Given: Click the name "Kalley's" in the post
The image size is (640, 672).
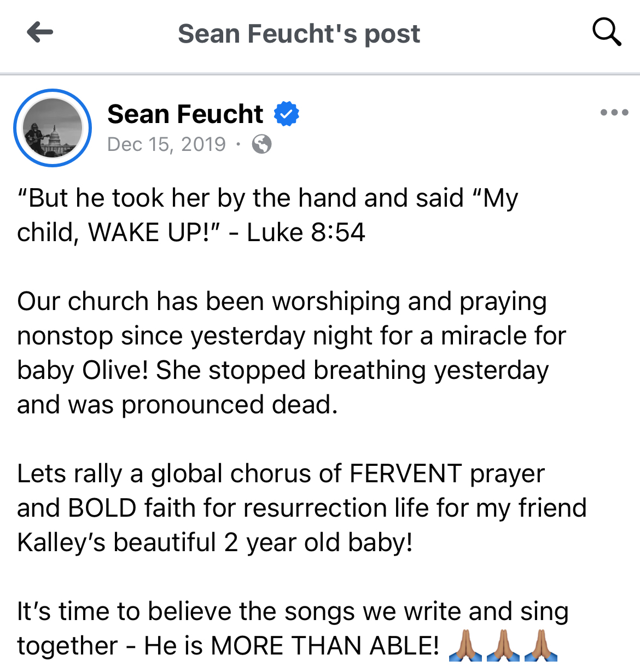Looking at the screenshot, I should (61, 542).
